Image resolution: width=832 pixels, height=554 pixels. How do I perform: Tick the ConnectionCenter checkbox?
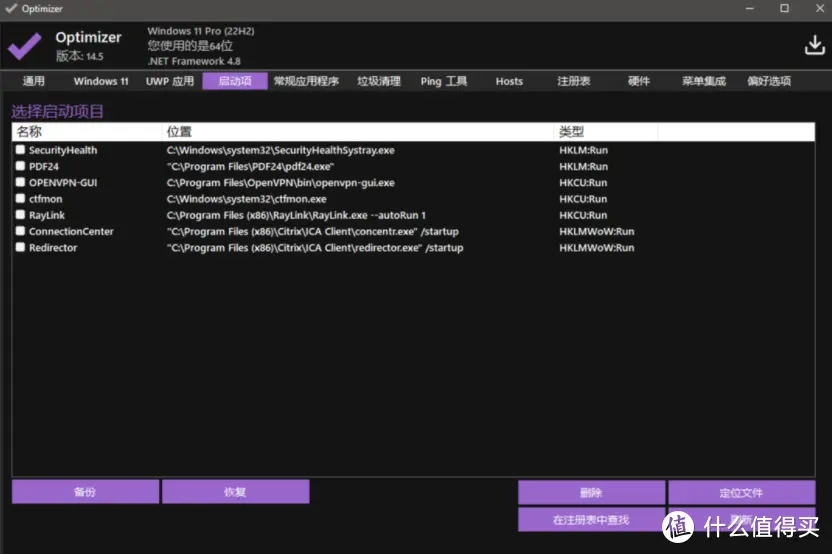click(20, 231)
